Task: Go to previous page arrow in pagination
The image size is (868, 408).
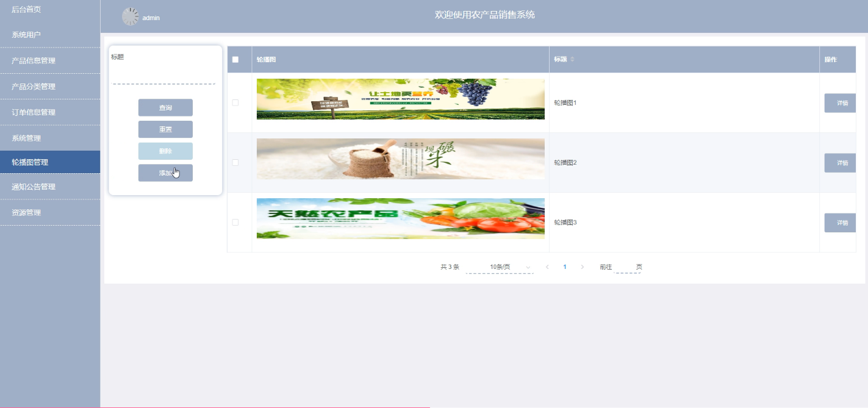Action: (547, 267)
